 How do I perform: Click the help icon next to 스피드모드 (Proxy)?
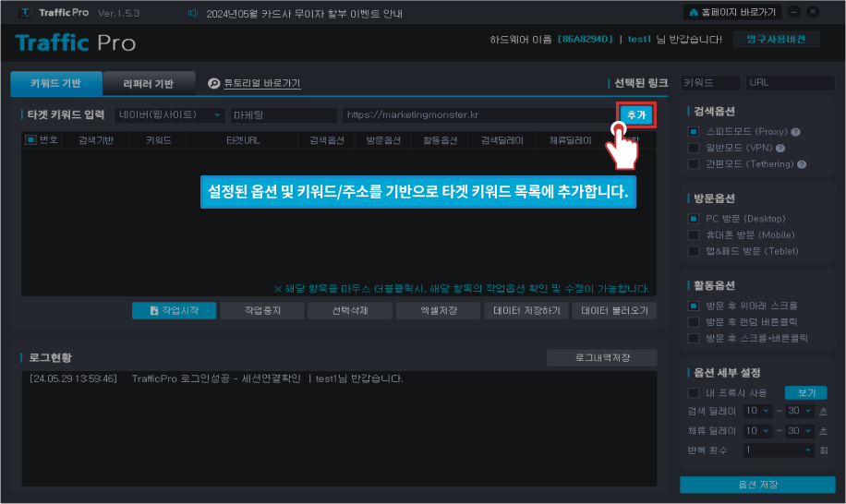coord(795,132)
